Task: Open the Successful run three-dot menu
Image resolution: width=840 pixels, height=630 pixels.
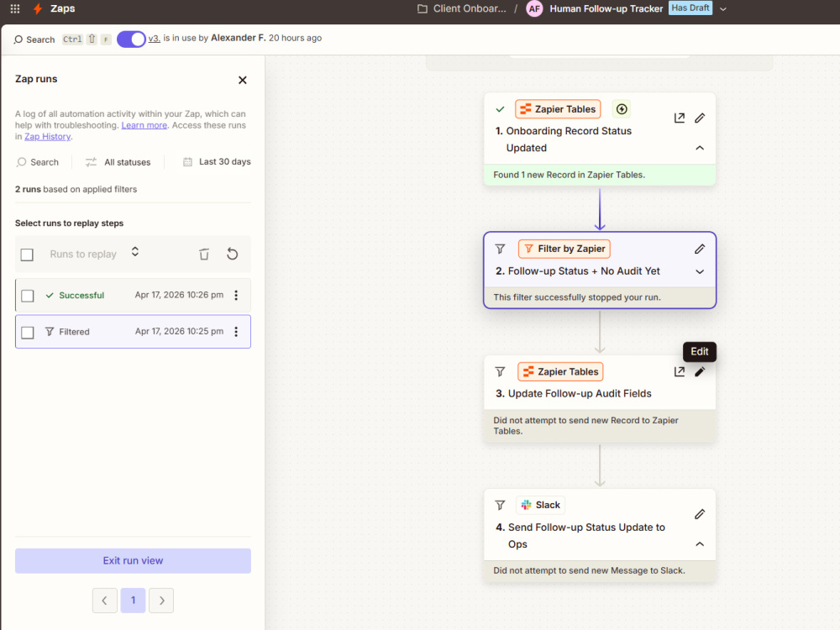Action: pyautogui.click(x=236, y=295)
